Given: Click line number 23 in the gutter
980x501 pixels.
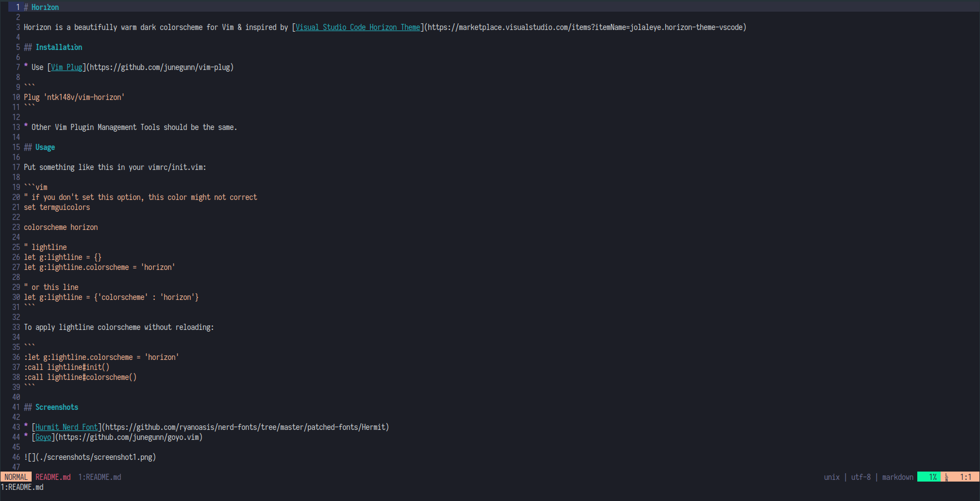Looking at the screenshot, I should [16, 227].
